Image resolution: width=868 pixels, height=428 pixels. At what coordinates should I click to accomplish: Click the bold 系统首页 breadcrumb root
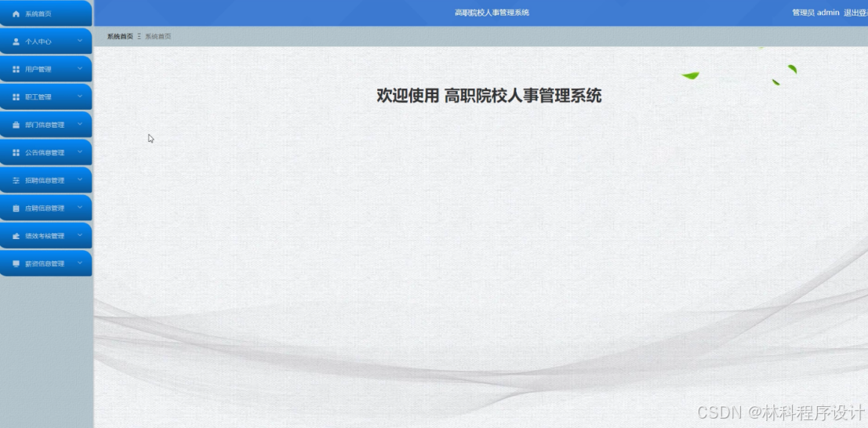[120, 37]
